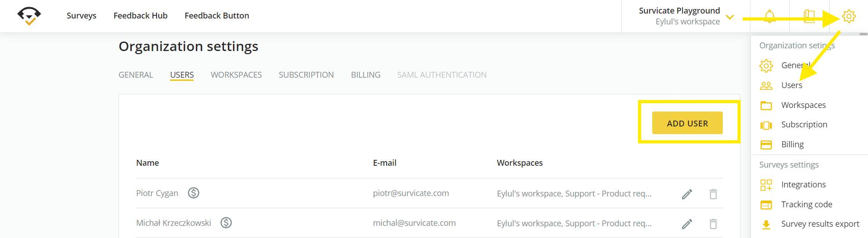The height and width of the screenshot is (238, 868).
Task: Switch to the USERS tab
Action: [182, 75]
